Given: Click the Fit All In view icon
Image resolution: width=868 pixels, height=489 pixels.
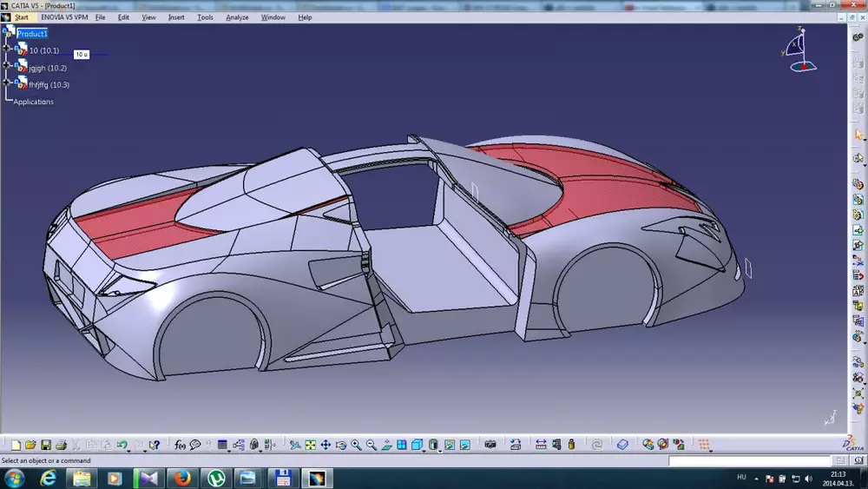Looking at the screenshot, I should tap(310, 445).
